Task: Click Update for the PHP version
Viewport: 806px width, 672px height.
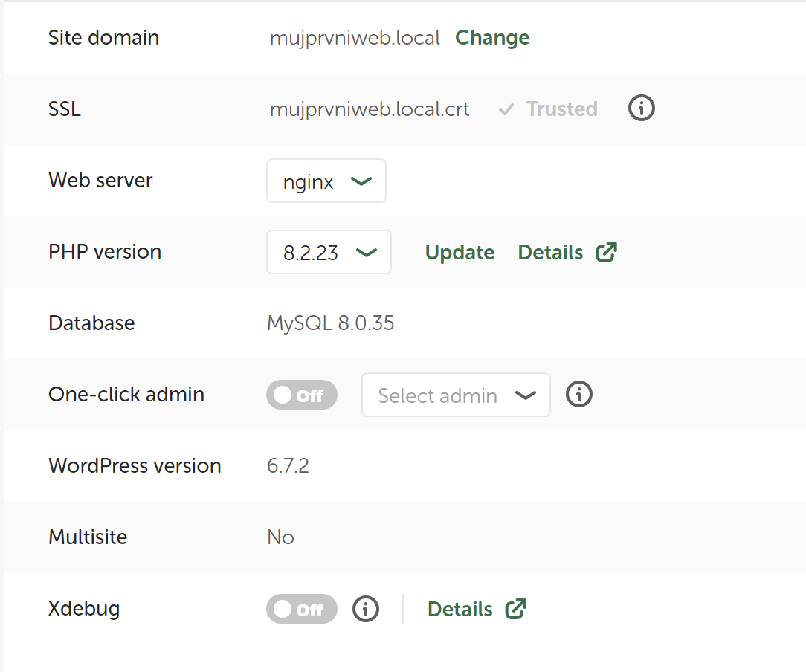Action: coord(460,253)
